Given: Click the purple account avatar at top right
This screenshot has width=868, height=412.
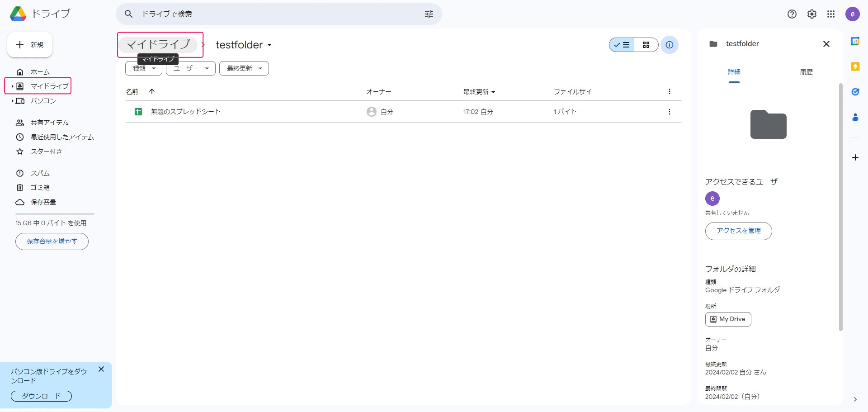Looking at the screenshot, I should pyautogui.click(x=853, y=14).
